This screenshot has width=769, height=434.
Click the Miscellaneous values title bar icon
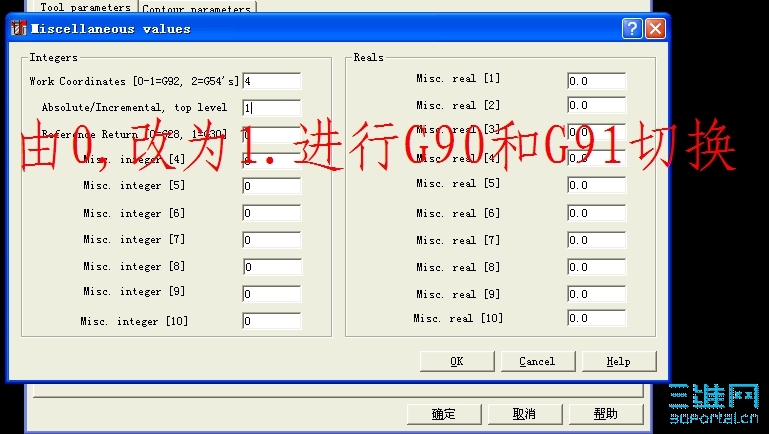18,28
